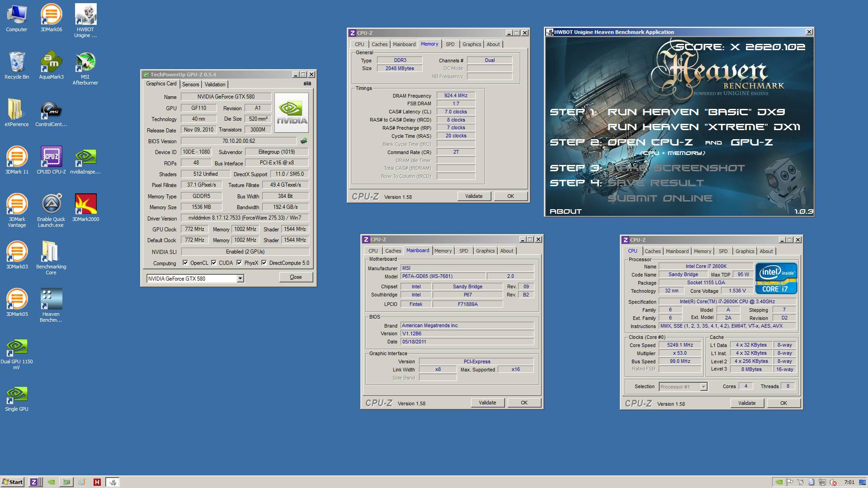Click the red H taskbar icon
This screenshot has height=488, width=868.
click(x=97, y=482)
